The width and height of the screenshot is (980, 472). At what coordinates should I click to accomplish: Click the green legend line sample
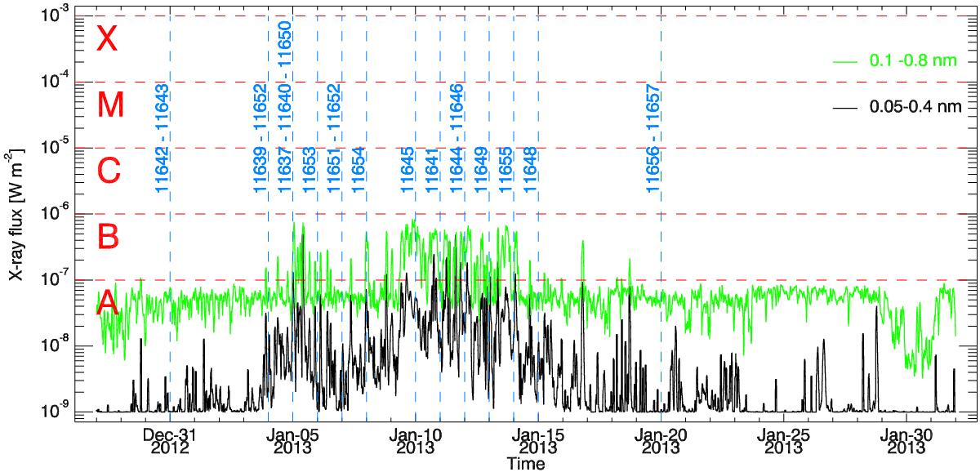(x=844, y=62)
